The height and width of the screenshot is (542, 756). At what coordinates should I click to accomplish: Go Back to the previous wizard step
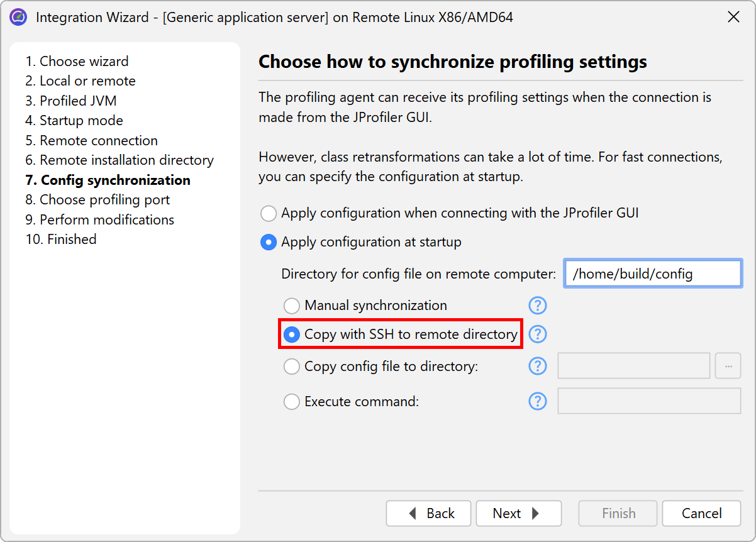tap(428, 513)
